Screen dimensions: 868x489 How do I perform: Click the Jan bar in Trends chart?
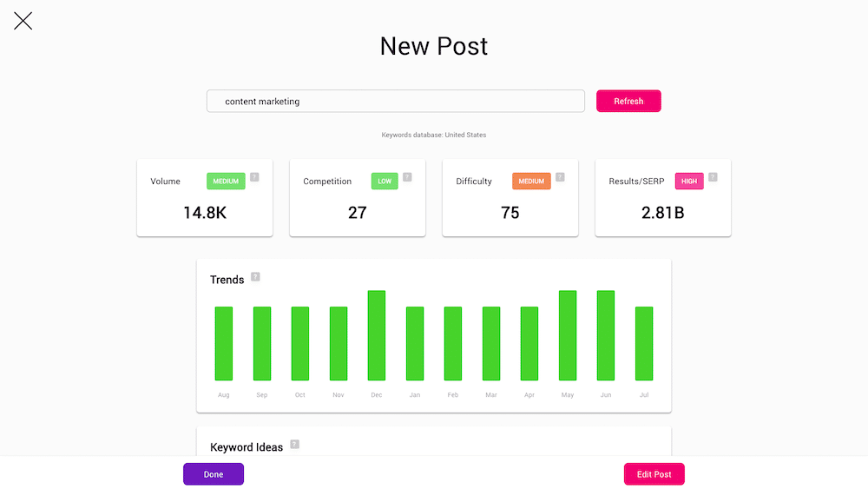(415, 343)
